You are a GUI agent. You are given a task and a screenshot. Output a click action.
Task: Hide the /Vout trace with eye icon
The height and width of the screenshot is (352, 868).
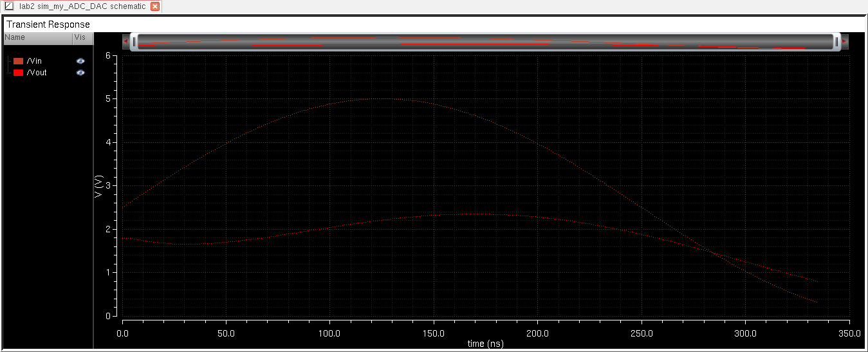click(80, 73)
